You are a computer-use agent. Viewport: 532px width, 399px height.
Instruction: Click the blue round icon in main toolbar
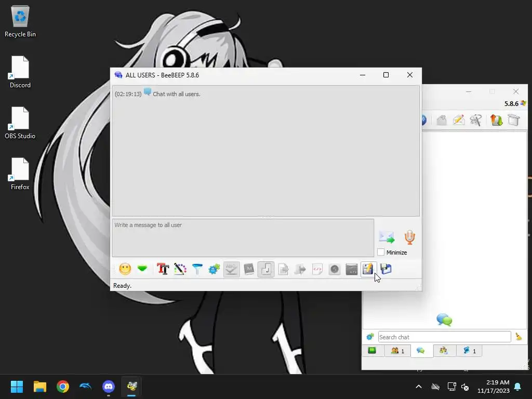[424, 120]
